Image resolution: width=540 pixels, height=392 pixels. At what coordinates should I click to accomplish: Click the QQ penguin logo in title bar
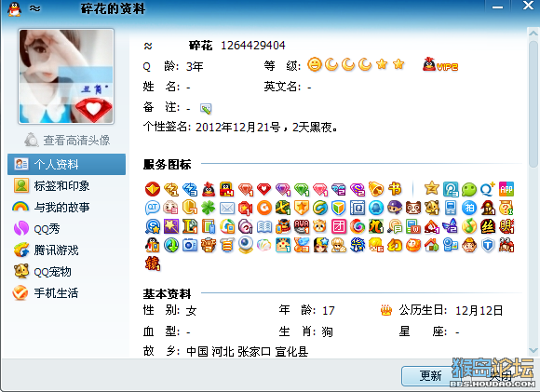pos(15,8)
